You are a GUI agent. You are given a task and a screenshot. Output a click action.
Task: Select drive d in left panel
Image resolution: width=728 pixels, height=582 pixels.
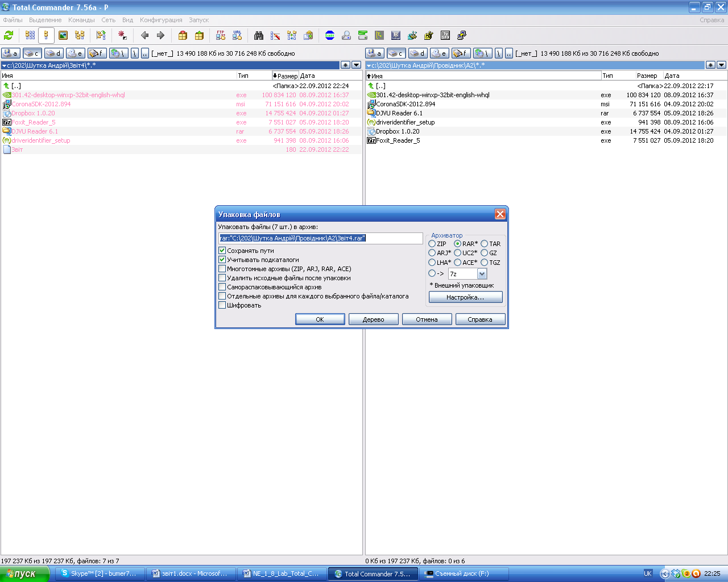coord(53,53)
